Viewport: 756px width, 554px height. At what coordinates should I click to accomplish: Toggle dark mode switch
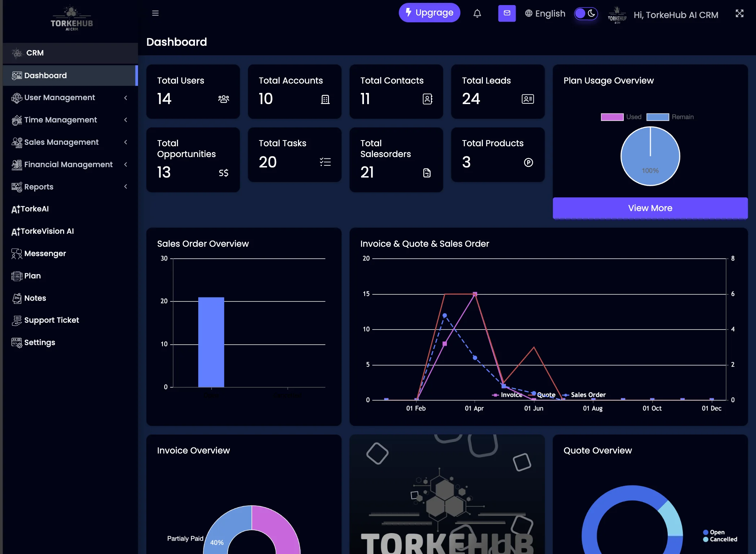[586, 14]
